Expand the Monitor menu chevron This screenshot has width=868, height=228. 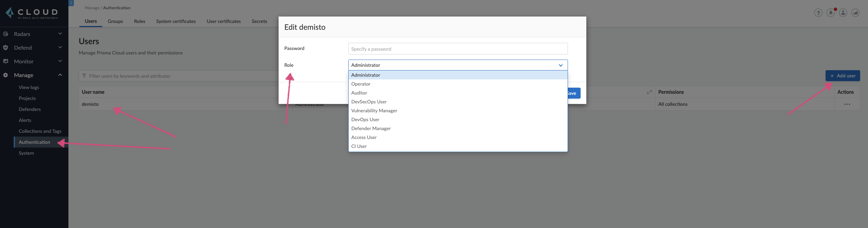60,61
